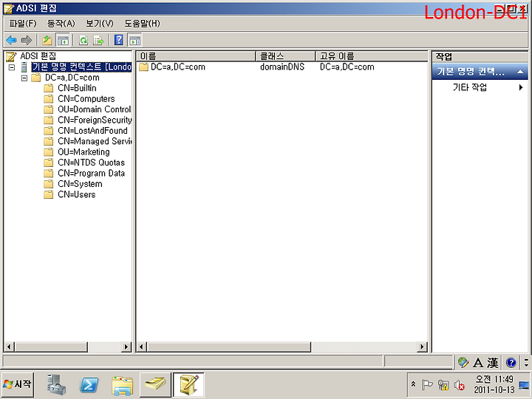Select the OU=Domain Controllers tree item
The width and height of the screenshot is (532, 399).
click(x=95, y=109)
